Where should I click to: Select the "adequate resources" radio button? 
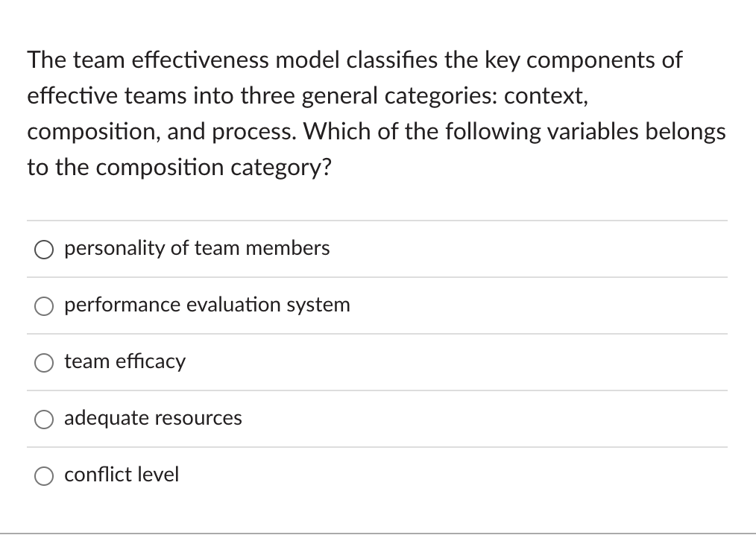click(x=44, y=420)
